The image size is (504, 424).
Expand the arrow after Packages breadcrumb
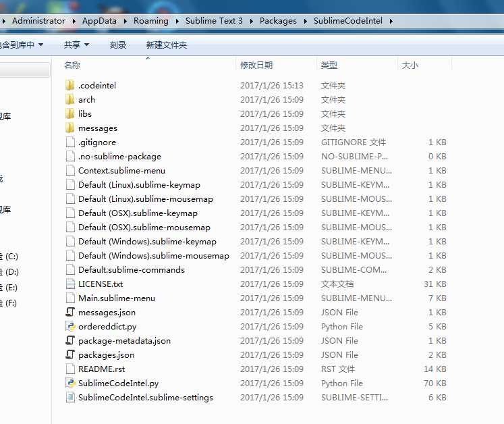click(x=306, y=21)
